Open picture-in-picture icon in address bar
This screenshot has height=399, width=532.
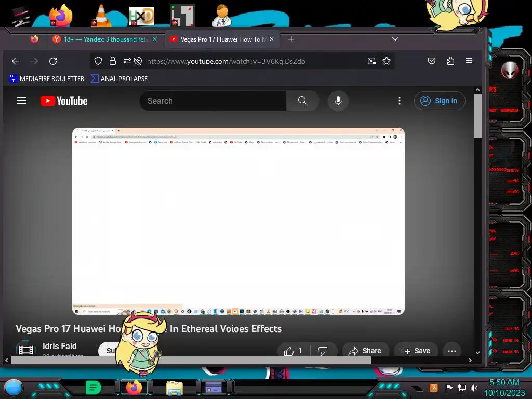click(x=372, y=61)
